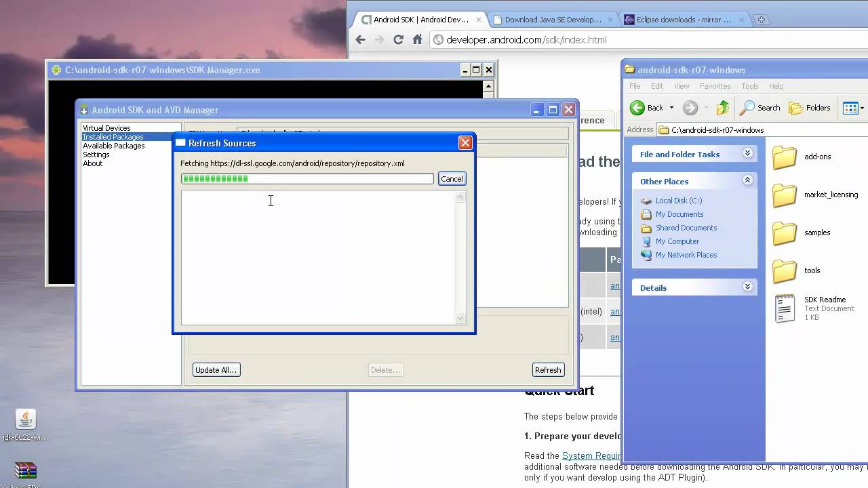Go up one folder level in Explorer
The height and width of the screenshot is (488, 868).
[x=723, y=108]
